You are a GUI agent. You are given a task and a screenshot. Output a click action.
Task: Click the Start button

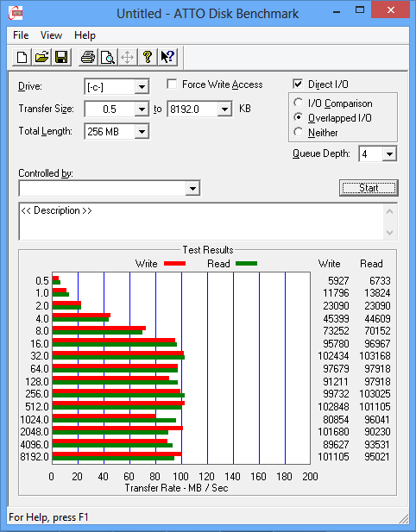point(369,188)
